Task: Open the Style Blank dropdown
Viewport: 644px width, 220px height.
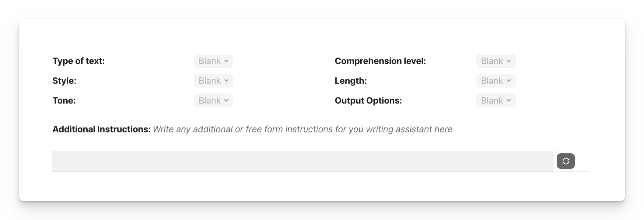Action: 214,81
